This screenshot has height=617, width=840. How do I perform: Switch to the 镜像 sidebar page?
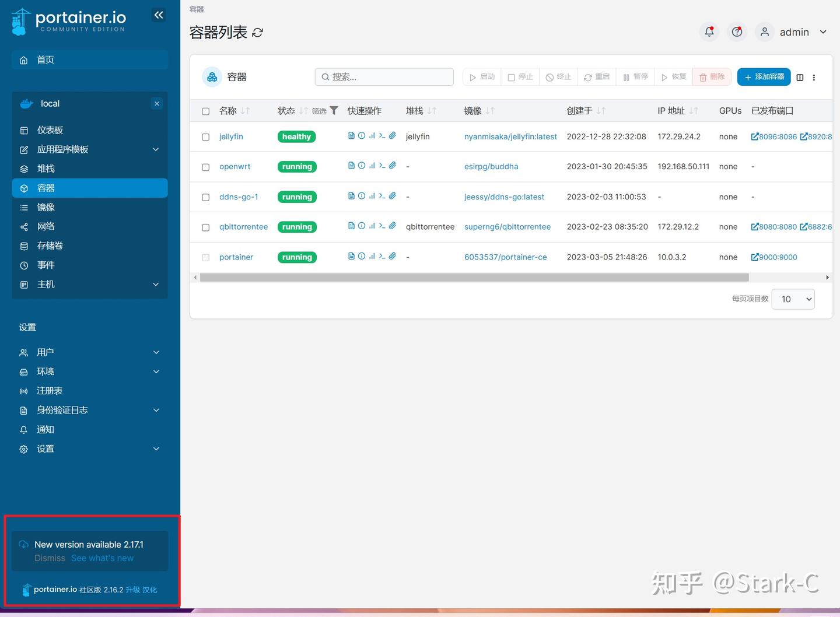pyautogui.click(x=47, y=207)
